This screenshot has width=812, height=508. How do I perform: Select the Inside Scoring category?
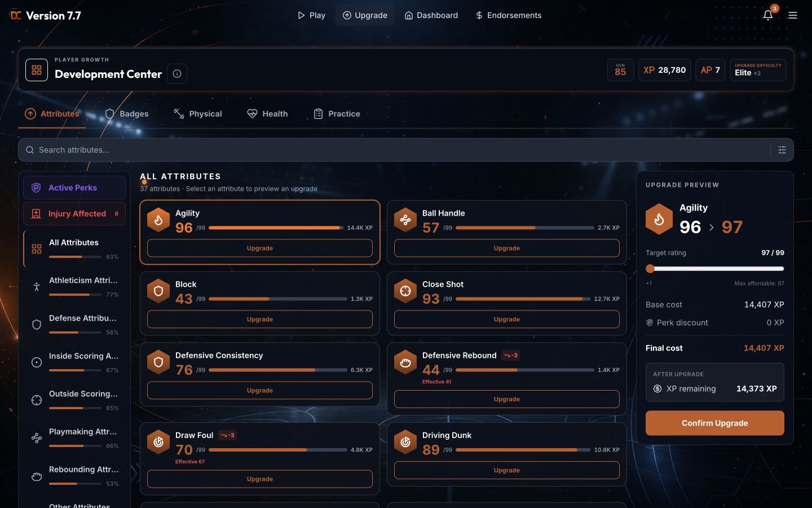tap(74, 362)
